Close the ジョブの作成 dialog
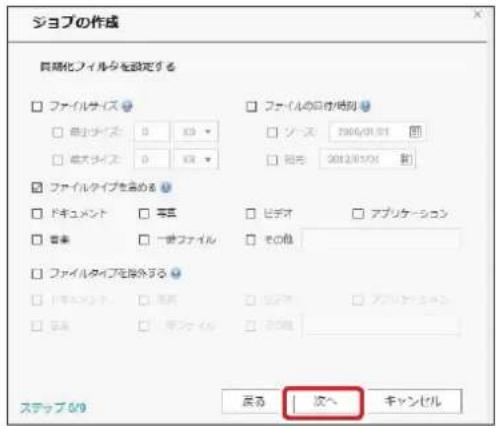The image size is (496, 426). [477, 14]
